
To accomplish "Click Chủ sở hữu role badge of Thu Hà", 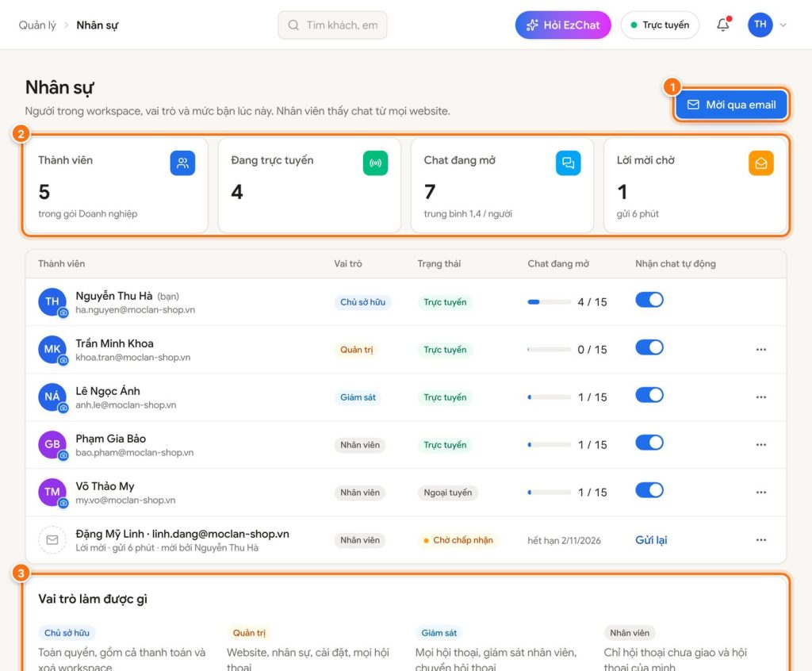I will 362,302.
